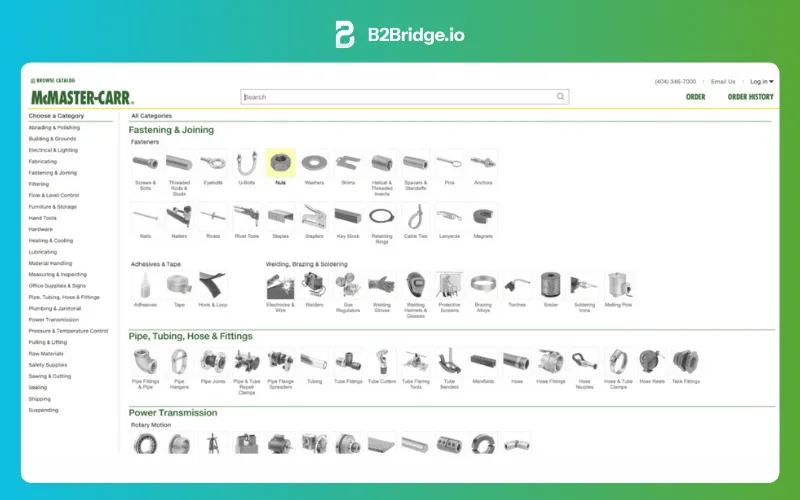Expand the Log in dropdown

(x=762, y=82)
